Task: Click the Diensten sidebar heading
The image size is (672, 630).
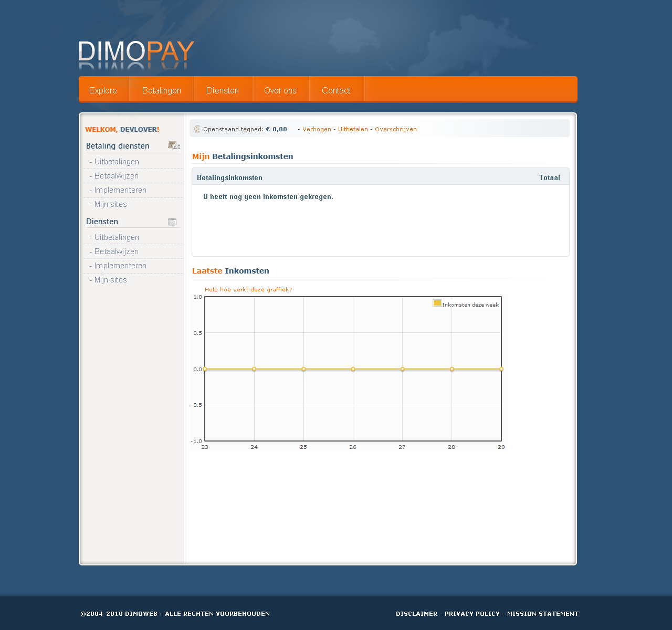Action: click(x=102, y=222)
